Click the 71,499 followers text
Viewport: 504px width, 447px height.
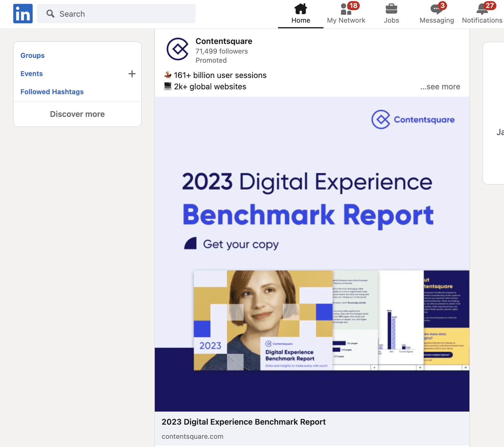click(x=221, y=51)
